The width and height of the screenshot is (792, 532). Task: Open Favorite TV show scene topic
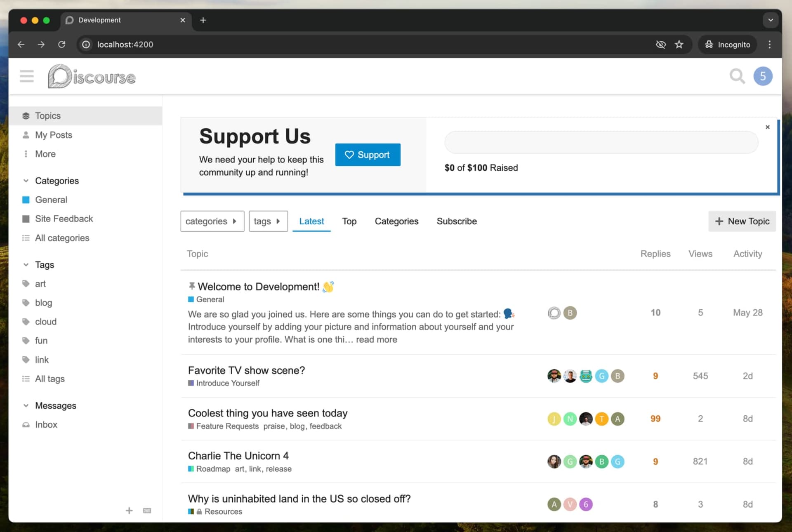246,370
